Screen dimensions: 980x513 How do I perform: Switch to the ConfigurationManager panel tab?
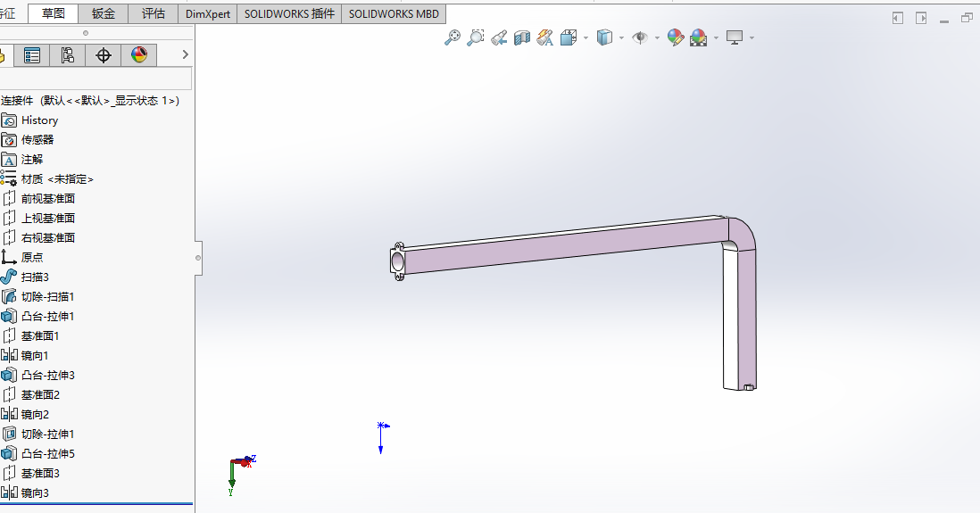[68, 55]
